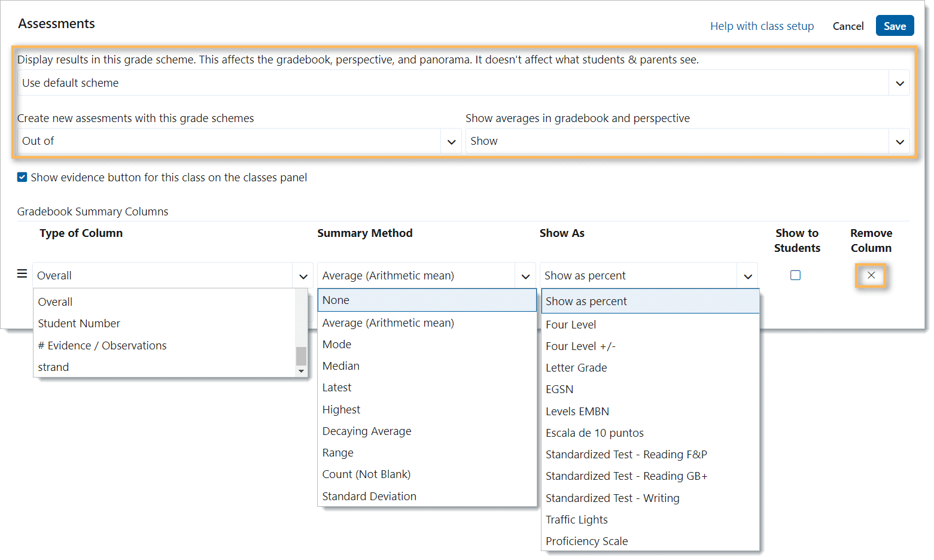Click the Save button

point(895,26)
